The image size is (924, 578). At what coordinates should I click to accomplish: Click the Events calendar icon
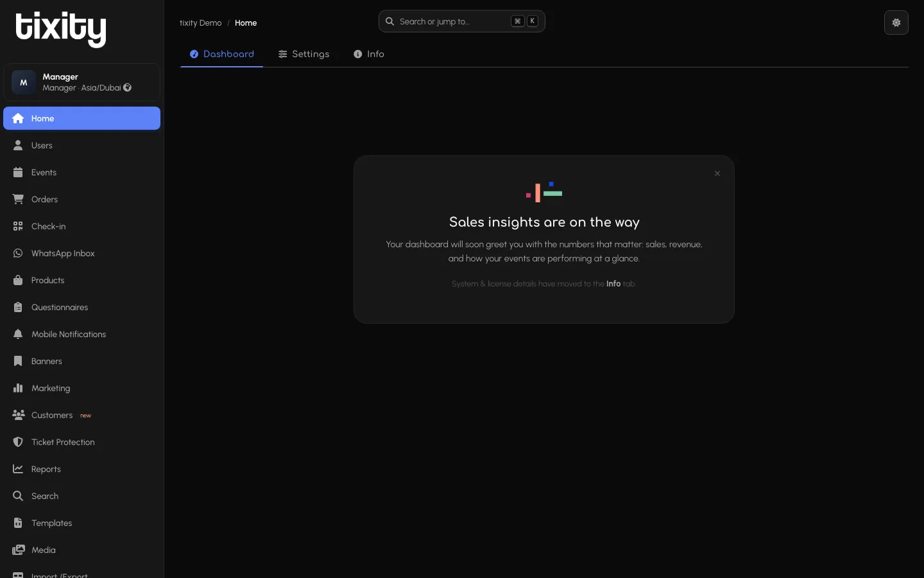click(x=18, y=172)
